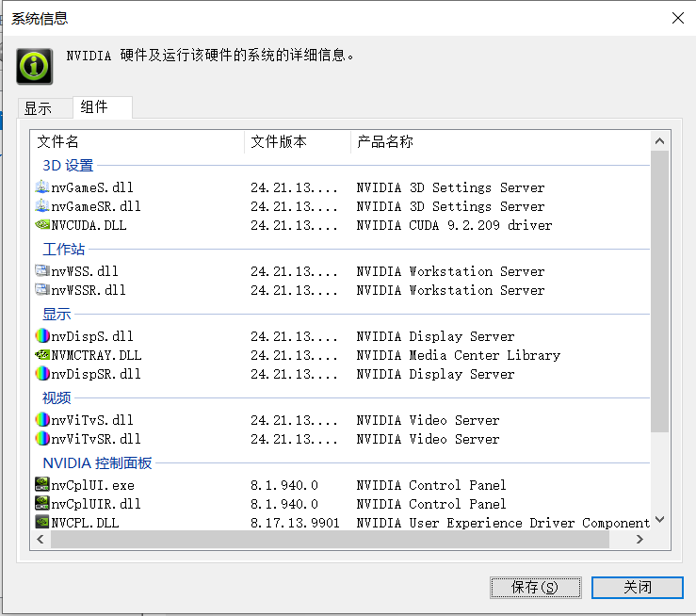Viewport: 696px width, 616px height.
Task: Click the 保存(S) button
Action: (x=535, y=588)
